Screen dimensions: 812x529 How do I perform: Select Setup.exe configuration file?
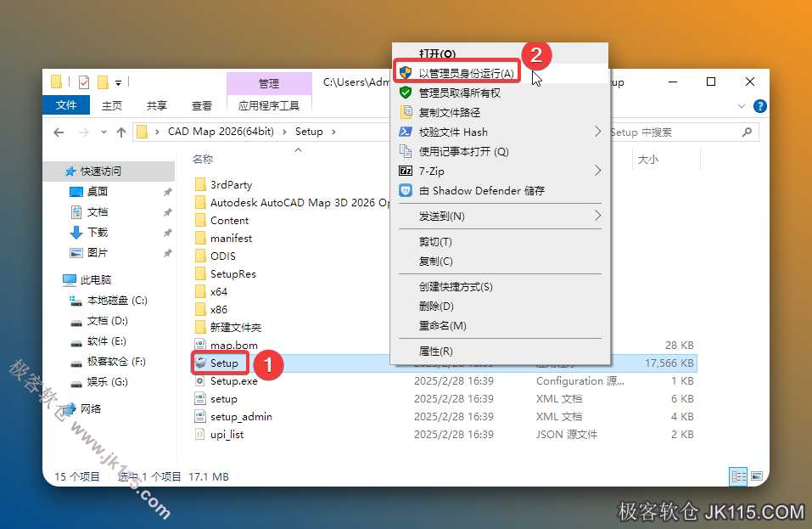(233, 380)
